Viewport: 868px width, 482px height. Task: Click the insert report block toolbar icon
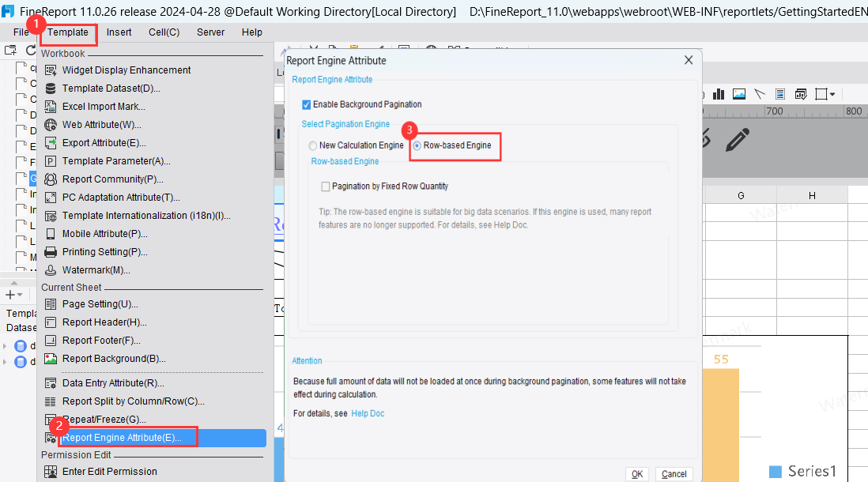(779, 93)
